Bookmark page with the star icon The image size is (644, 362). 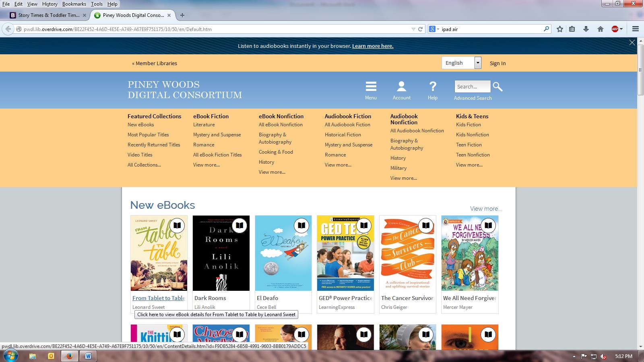[x=559, y=29]
